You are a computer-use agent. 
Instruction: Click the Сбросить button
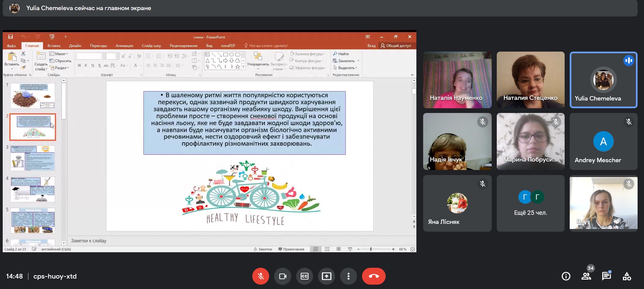point(60,61)
